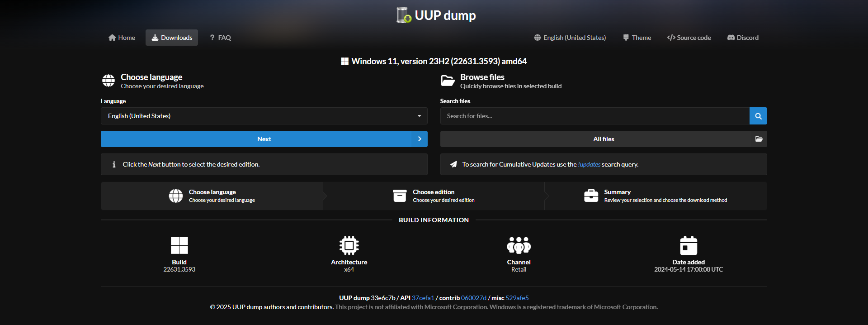Click the blue Next button
The image size is (868, 325).
coord(264,139)
